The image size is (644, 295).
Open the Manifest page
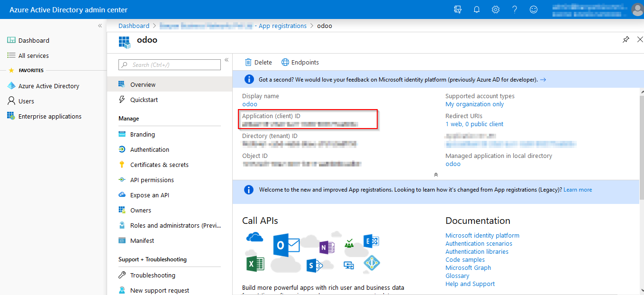142,240
